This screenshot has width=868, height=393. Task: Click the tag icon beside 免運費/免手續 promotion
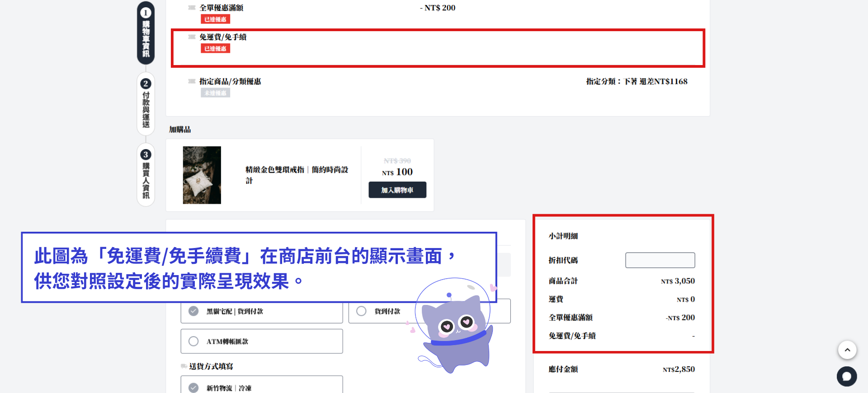tap(192, 37)
